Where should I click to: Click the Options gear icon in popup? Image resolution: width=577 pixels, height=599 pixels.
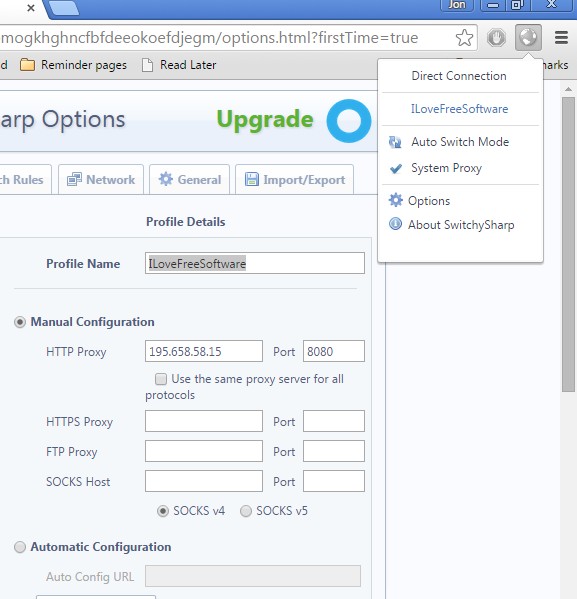tap(395, 200)
